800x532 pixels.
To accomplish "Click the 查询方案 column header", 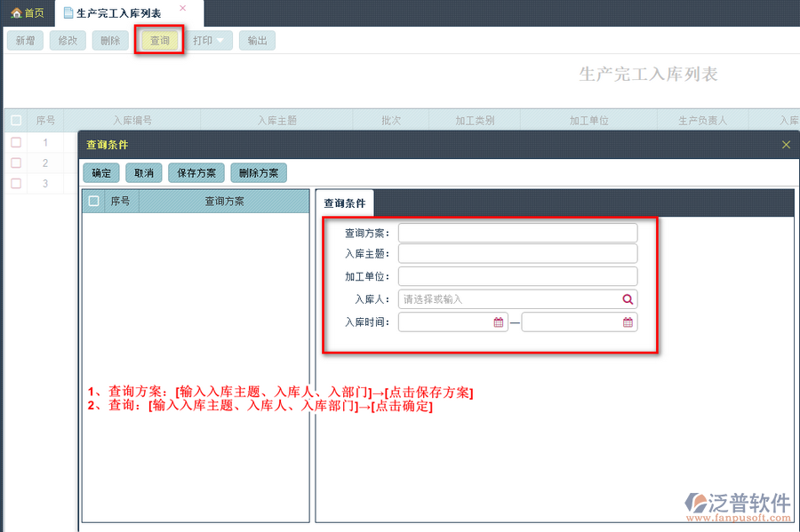I will tap(225, 202).
